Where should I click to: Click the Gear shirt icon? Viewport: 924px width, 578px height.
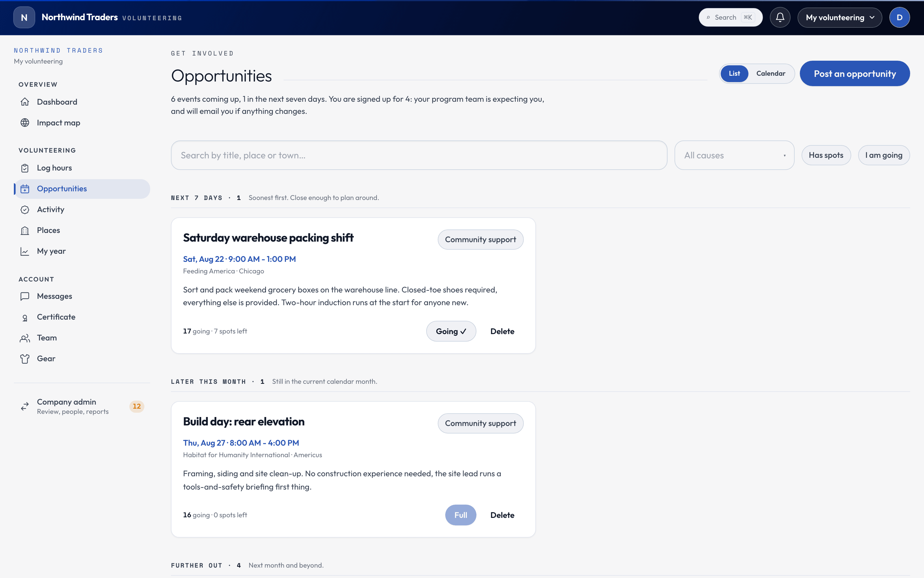click(25, 359)
